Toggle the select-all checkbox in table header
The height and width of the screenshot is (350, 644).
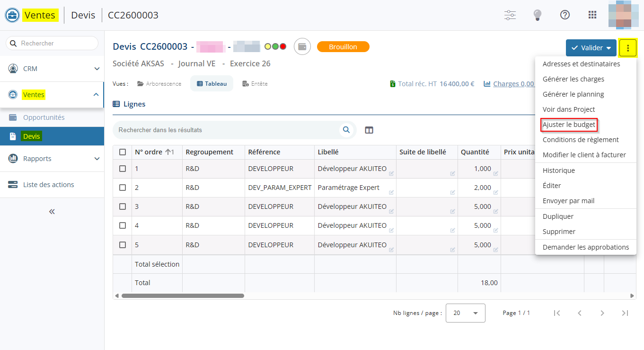point(123,152)
